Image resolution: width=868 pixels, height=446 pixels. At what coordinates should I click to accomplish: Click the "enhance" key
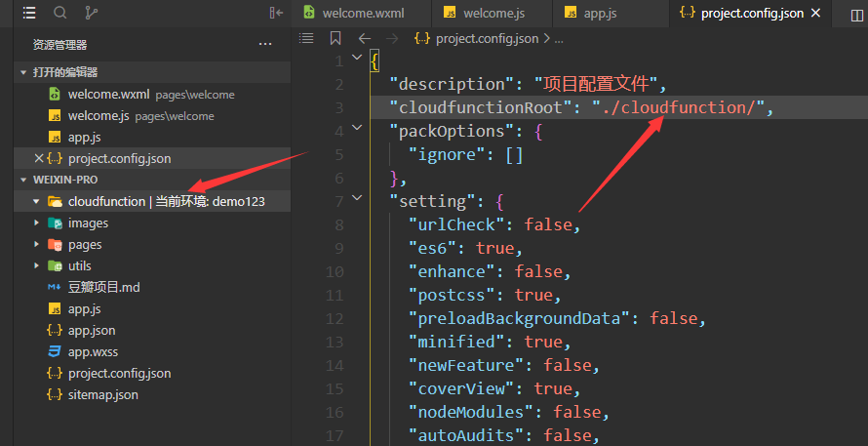pyautogui.click(x=455, y=271)
